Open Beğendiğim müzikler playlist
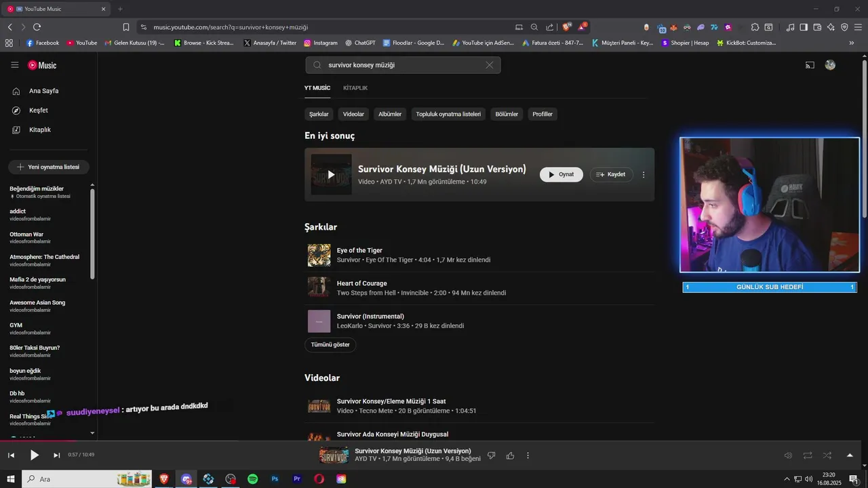This screenshot has height=488, width=868. (37, 188)
